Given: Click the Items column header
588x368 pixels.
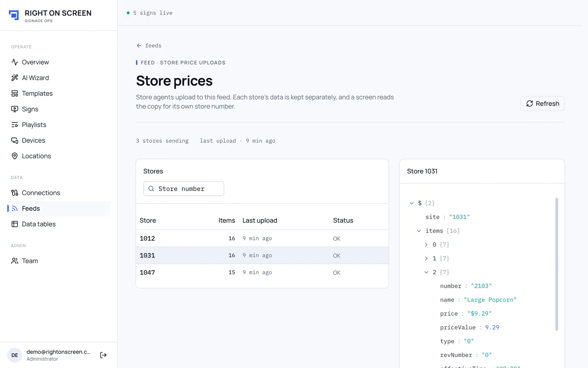Looking at the screenshot, I should [227, 220].
